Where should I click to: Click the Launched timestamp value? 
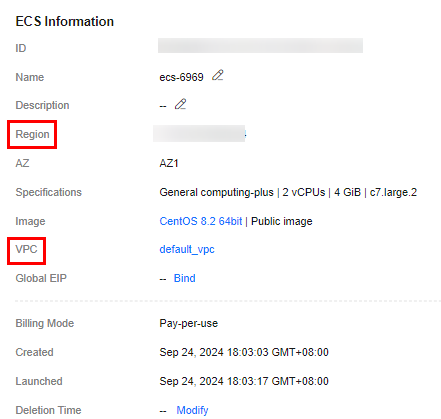click(x=244, y=381)
